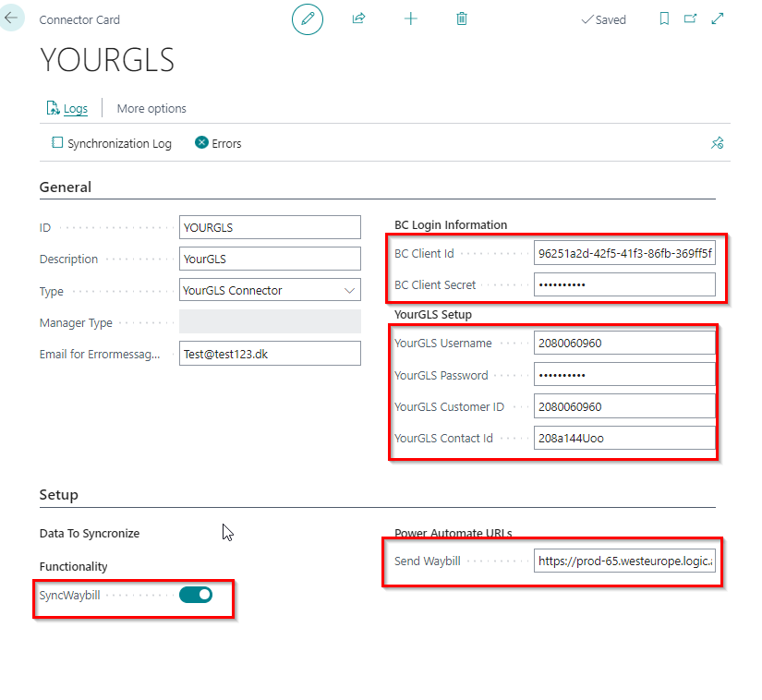Pin the action bar
Screen dimensions: 762x700
[718, 143]
